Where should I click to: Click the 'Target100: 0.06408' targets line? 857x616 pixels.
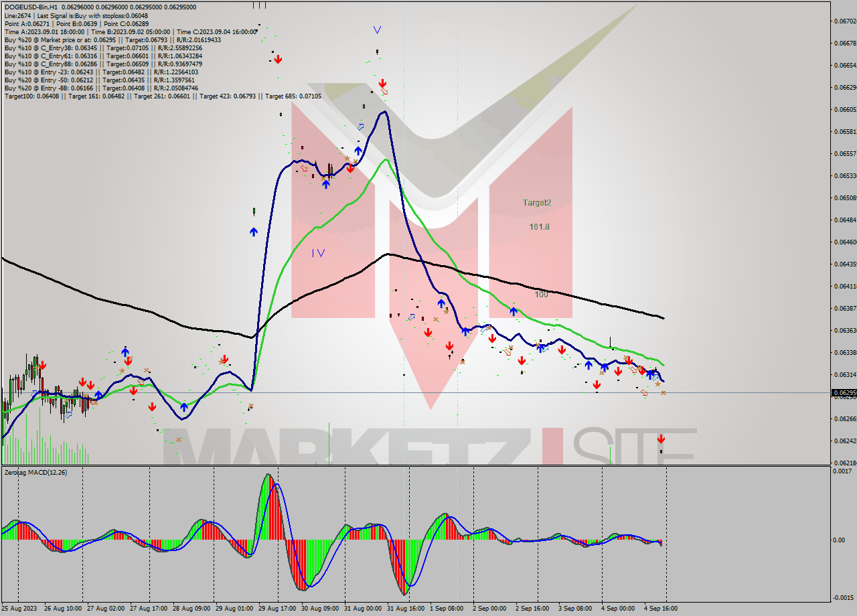163,96
